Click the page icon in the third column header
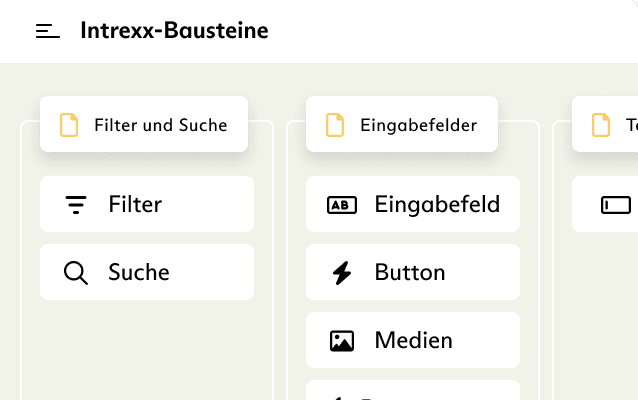The height and width of the screenshot is (400, 638). coord(601,125)
